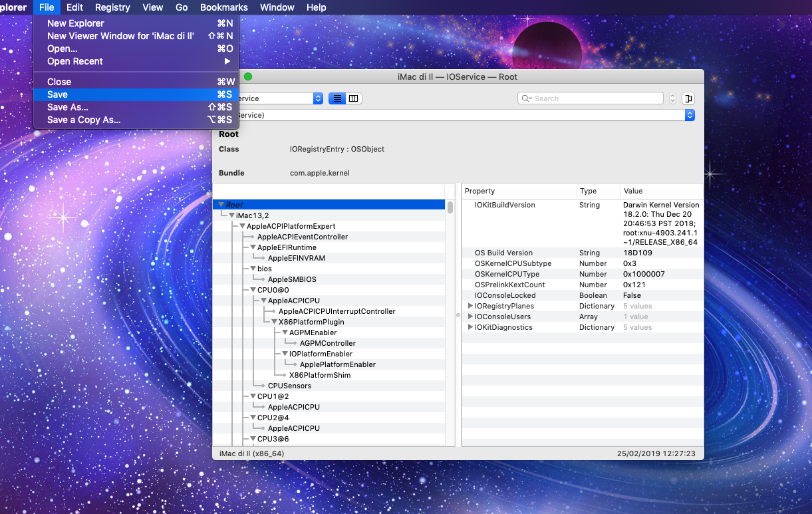
Task: Sort by the Type column header
Action: click(x=599, y=191)
